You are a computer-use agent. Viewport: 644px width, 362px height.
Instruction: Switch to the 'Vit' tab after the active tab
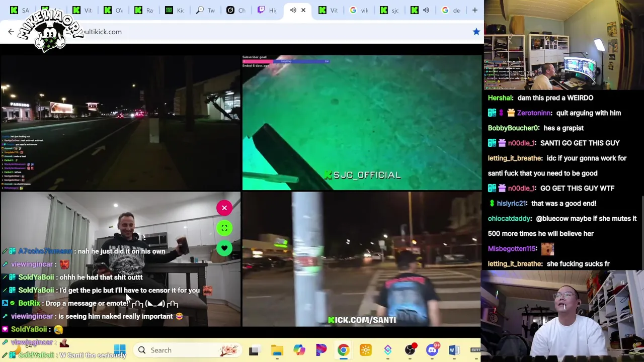(x=328, y=10)
